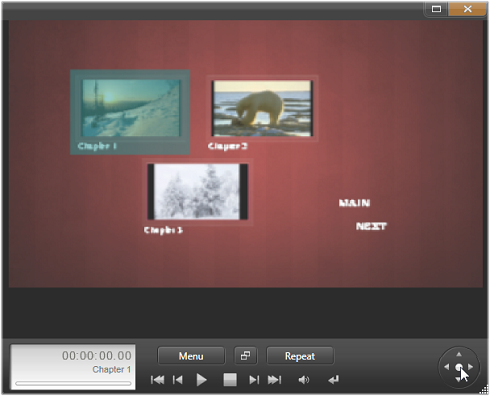The height and width of the screenshot is (397, 491).
Task: Click the right arrow on navigation pad
Action: coord(471,367)
